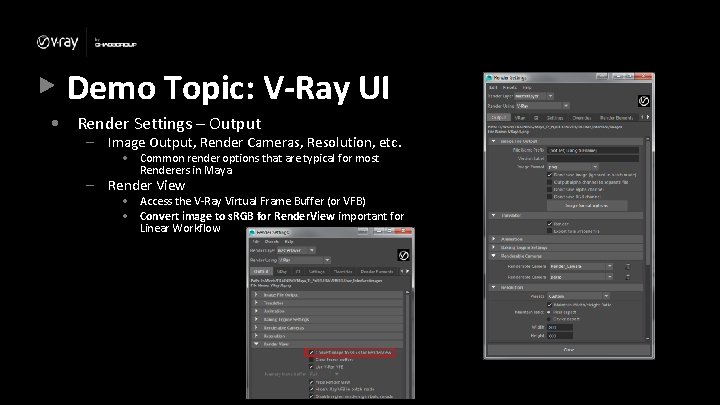The width and height of the screenshot is (720, 405).
Task: Toggle Show V-Ray VFB in batch mode
Action: [311, 389]
